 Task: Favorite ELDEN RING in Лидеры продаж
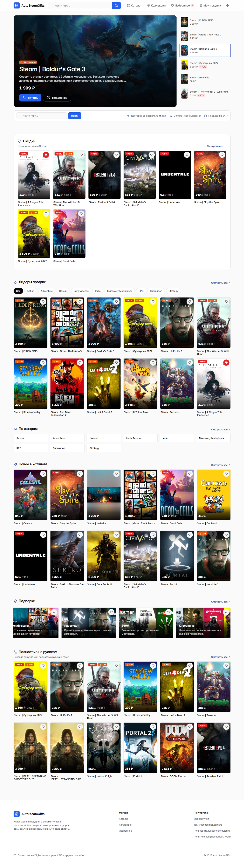click(43, 302)
